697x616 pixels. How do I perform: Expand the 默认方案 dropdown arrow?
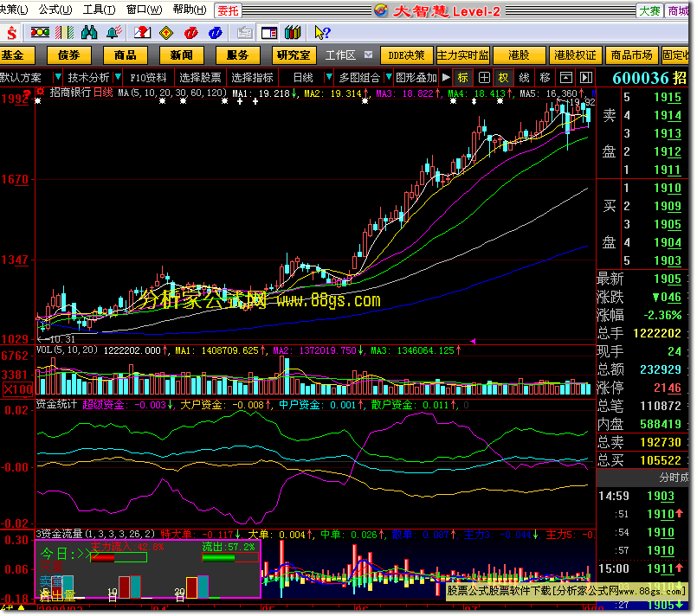coord(57,78)
